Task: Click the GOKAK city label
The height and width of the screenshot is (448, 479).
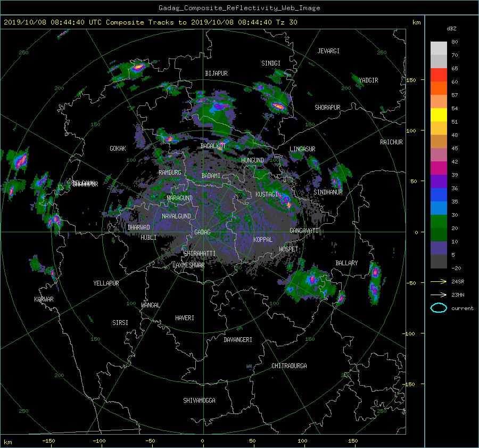Action: click(x=118, y=149)
